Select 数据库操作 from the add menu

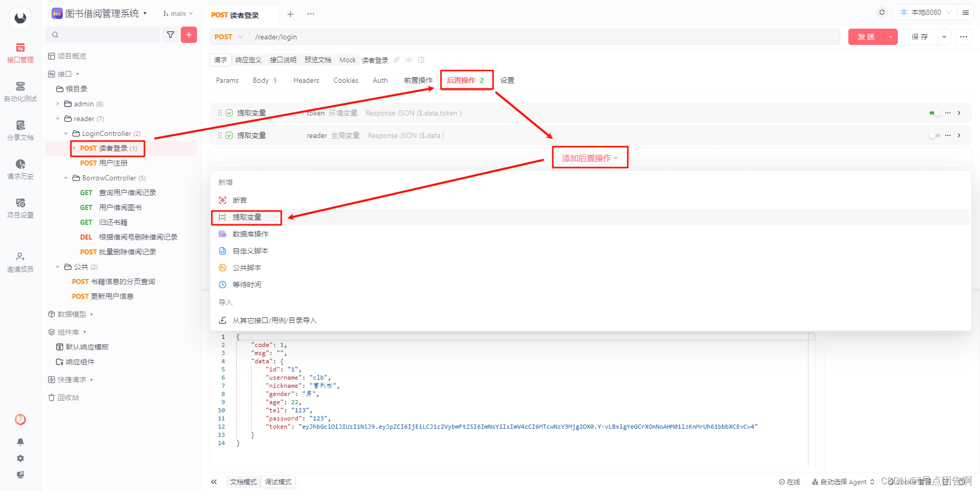click(x=591, y=234)
